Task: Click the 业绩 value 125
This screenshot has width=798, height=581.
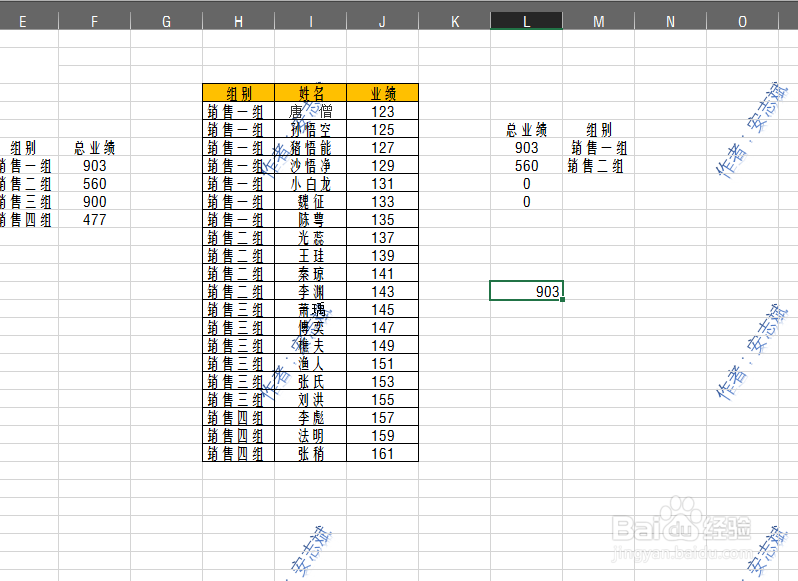Action: click(382, 129)
